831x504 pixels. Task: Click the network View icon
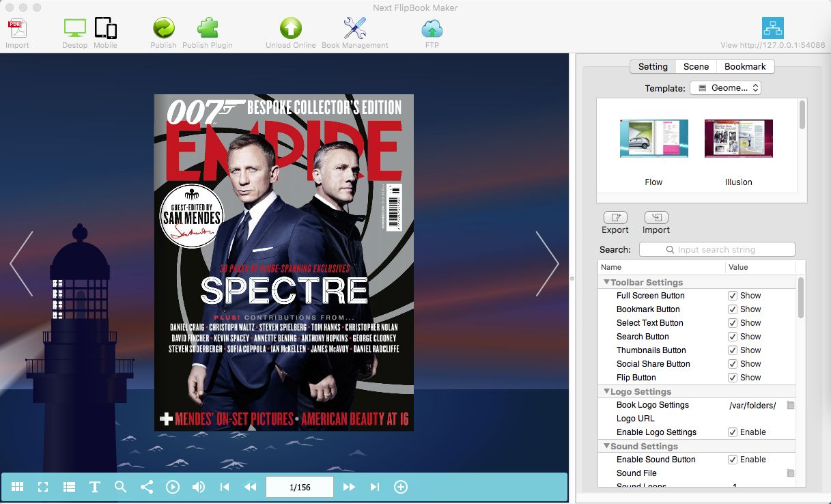click(x=773, y=28)
